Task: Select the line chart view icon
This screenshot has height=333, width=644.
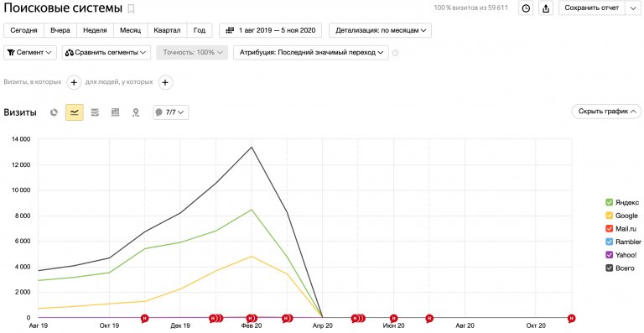Action: point(75,112)
